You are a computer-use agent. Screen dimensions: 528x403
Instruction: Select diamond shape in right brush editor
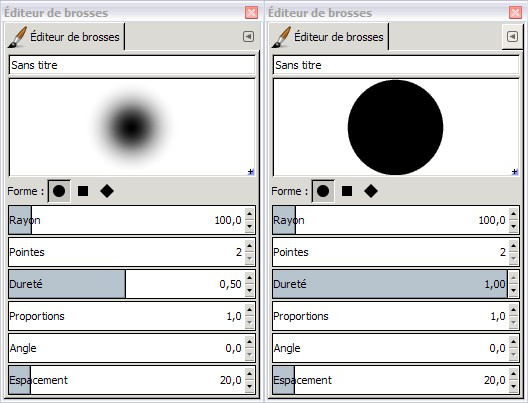pyautogui.click(x=371, y=191)
